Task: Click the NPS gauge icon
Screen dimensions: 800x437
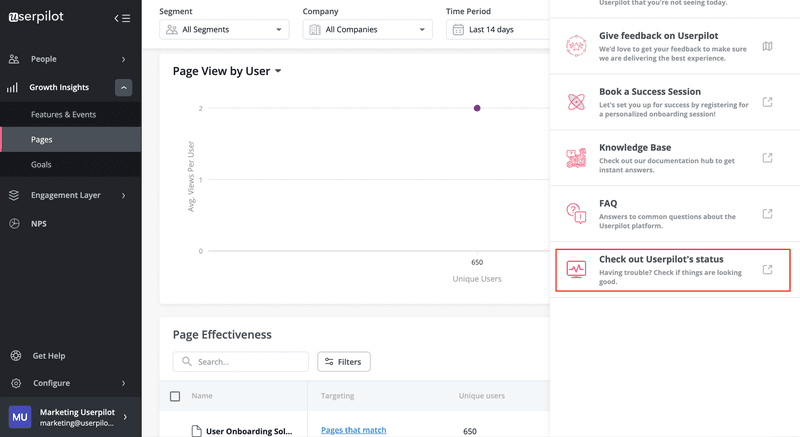Action: point(14,223)
